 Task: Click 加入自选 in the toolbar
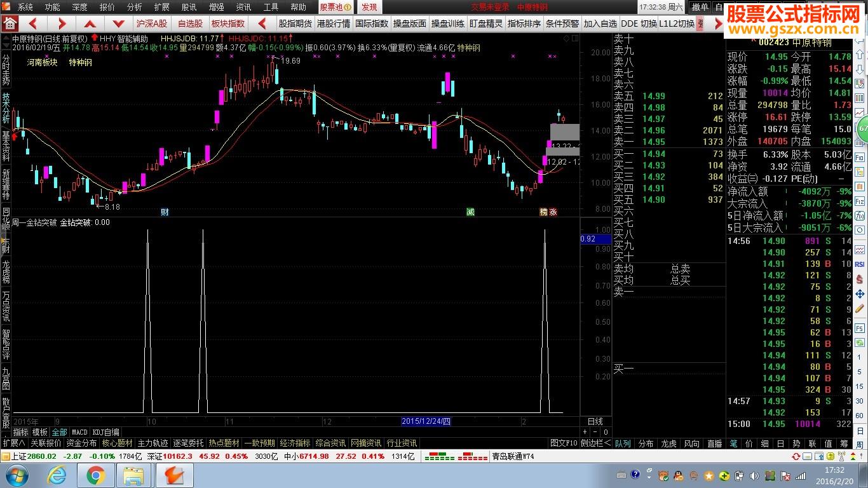(x=600, y=24)
